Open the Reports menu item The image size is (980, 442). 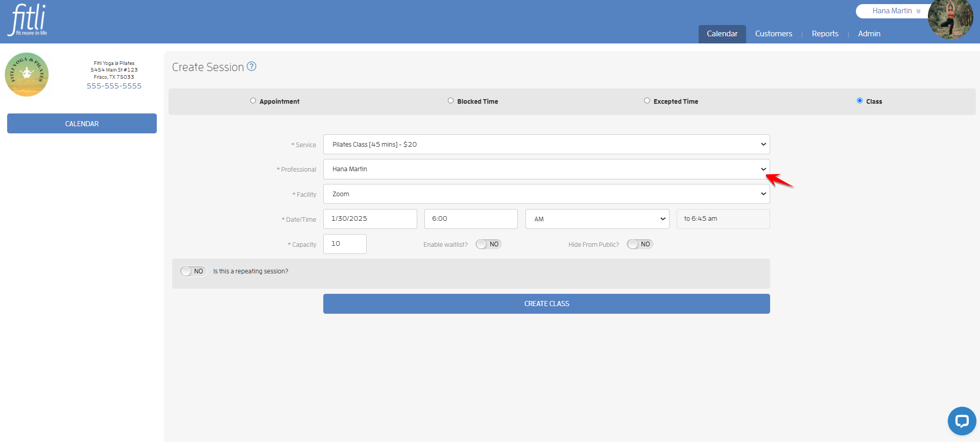(x=825, y=34)
